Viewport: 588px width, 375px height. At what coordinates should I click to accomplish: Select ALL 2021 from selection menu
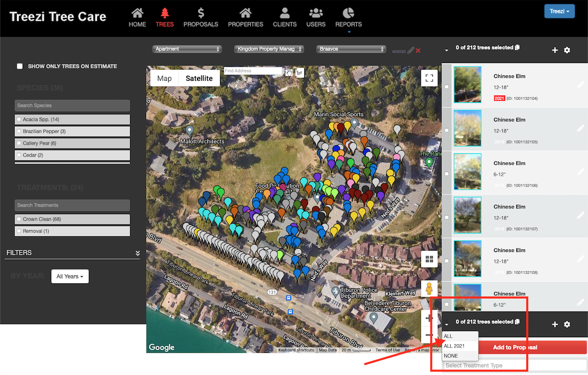pos(454,346)
